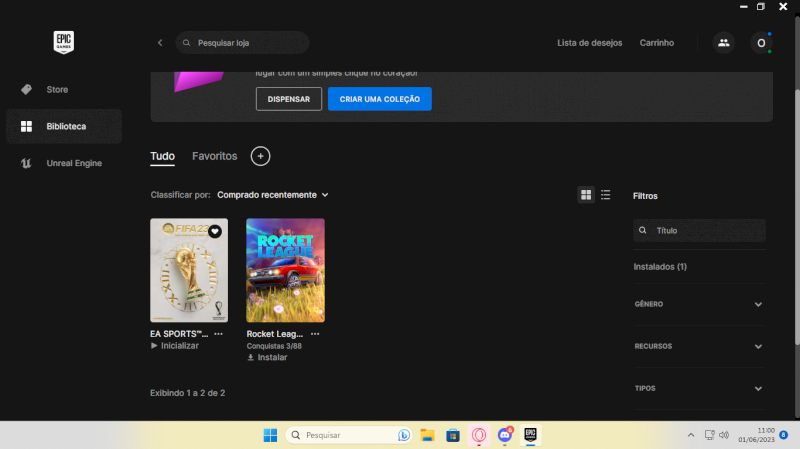Viewport: 800px width, 449px height.
Task: Open Bing chat icon in taskbar search
Action: 404,435
